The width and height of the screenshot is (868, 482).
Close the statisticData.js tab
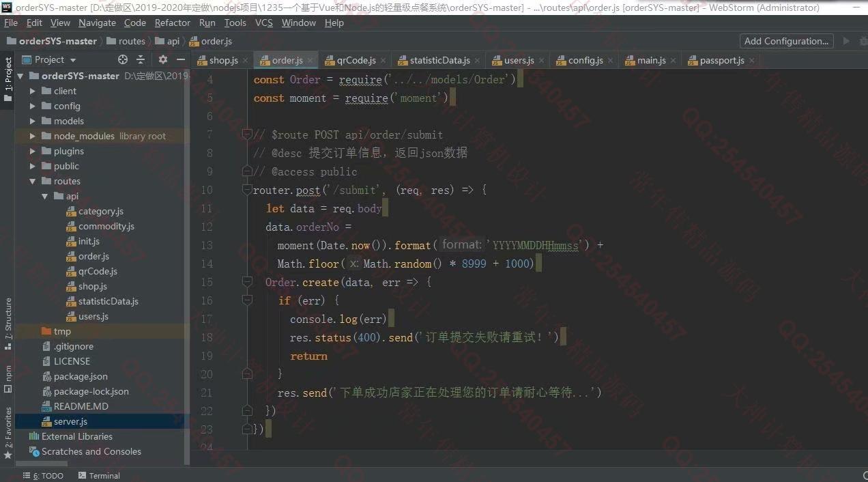point(476,61)
